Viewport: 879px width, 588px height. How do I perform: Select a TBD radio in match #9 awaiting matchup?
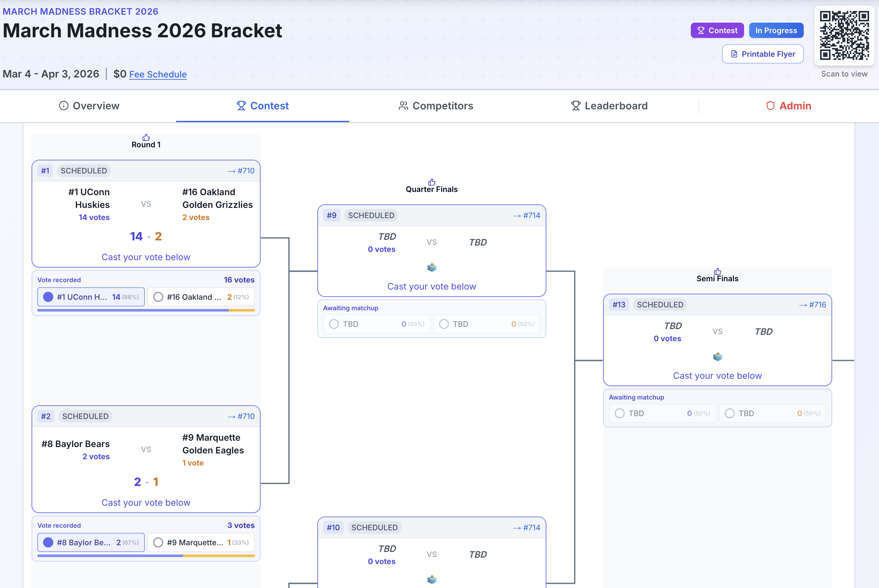334,324
